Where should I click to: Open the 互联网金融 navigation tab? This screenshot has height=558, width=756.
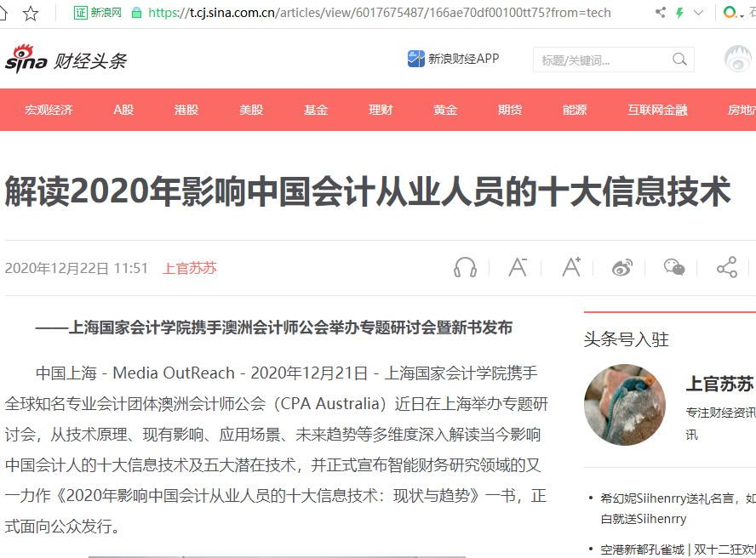click(657, 110)
